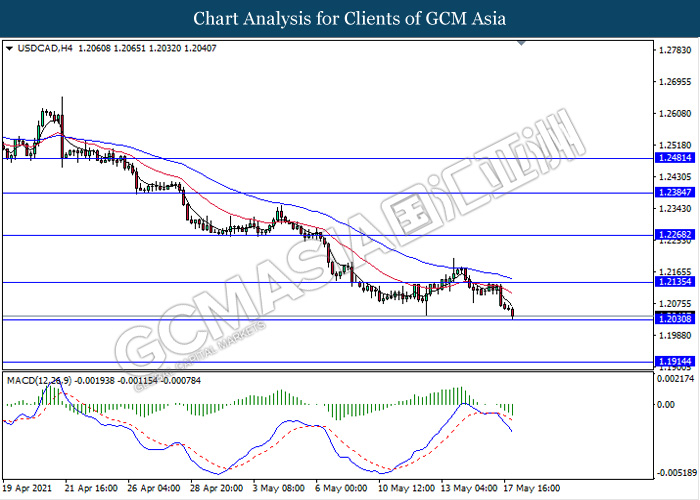700x500 pixels.
Task: Select the MACD value -0.001938
Action: (94, 381)
